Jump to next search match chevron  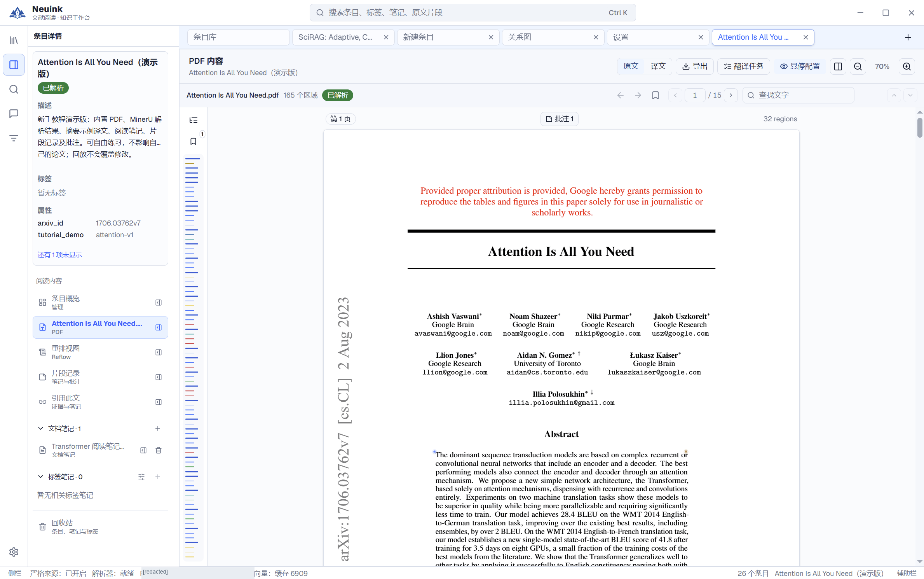pos(910,95)
